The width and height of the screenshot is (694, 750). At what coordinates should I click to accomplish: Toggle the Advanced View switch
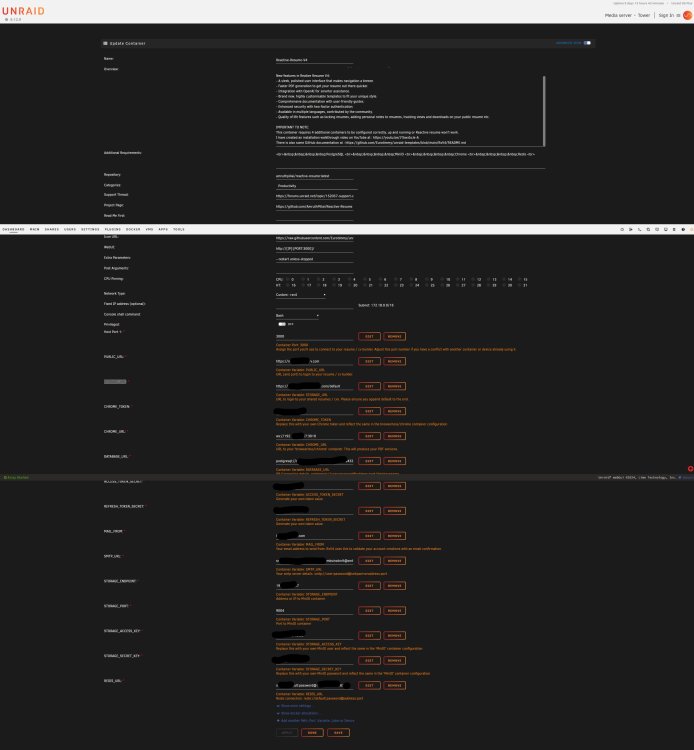coord(587,43)
